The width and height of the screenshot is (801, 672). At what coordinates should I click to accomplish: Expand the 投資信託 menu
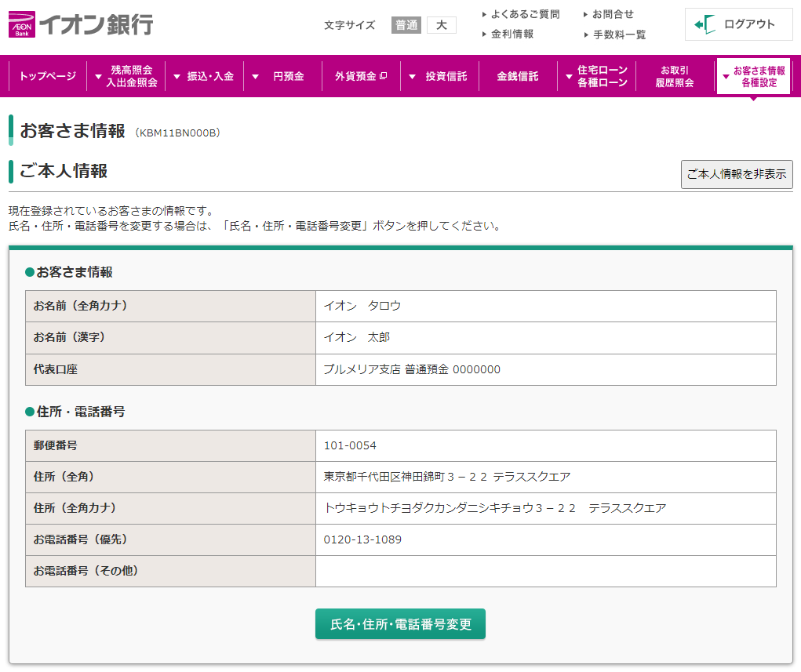[x=439, y=76]
